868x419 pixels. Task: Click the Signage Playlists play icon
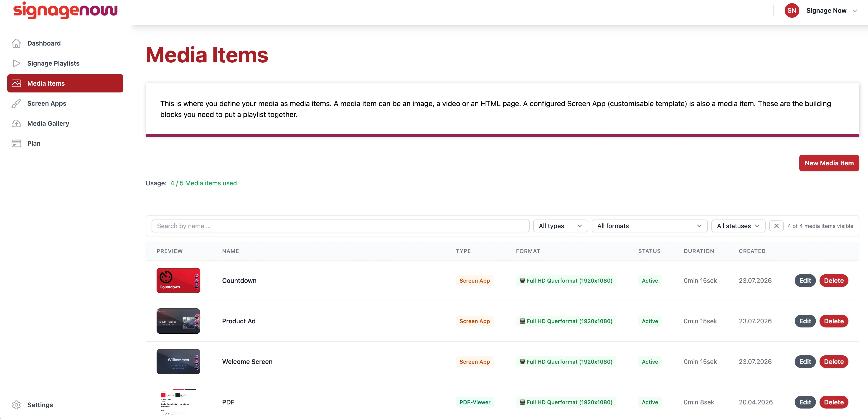pos(16,63)
